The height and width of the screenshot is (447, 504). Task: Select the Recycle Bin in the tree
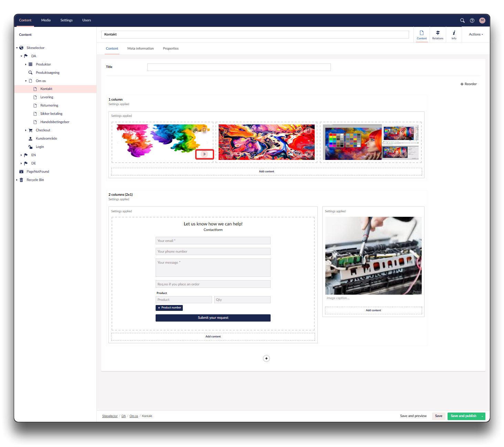pyautogui.click(x=35, y=180)
